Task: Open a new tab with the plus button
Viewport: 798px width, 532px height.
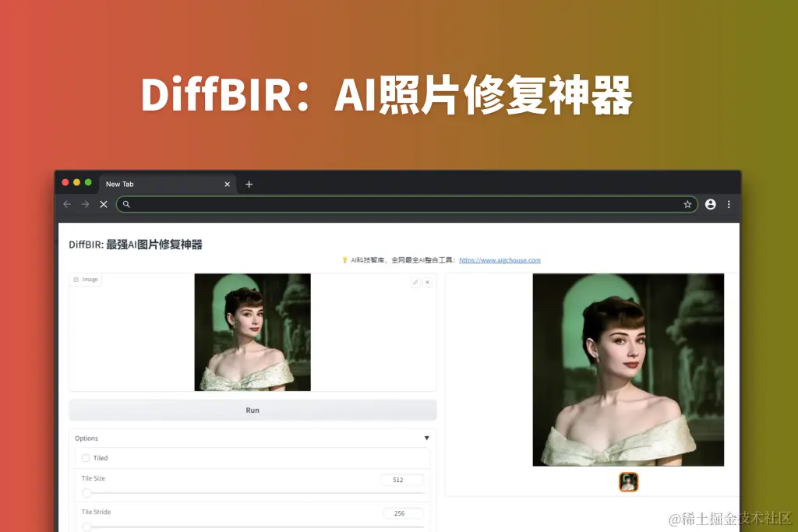Action: tap(248, 184)
